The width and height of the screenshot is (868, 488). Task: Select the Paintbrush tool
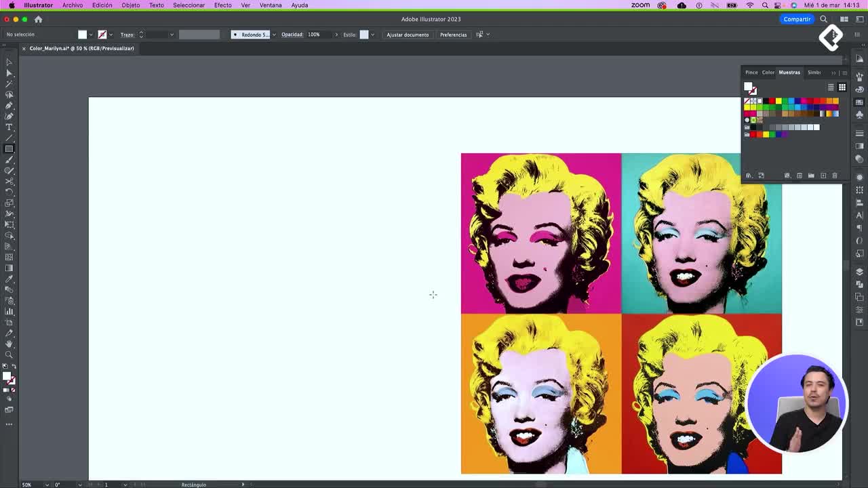pos(9,159)
